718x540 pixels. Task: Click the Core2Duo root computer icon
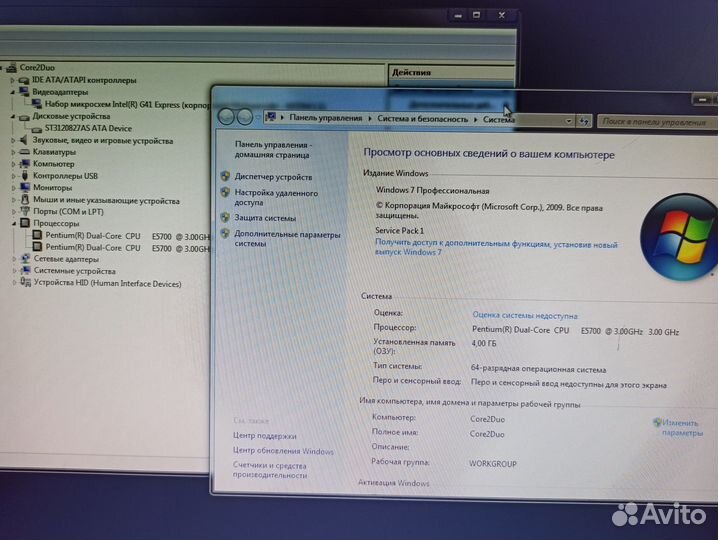[11, 68]
